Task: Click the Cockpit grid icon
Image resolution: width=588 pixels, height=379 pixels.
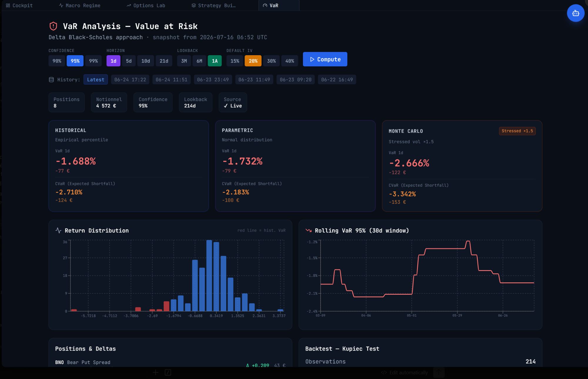Action: tap(8, 5)
